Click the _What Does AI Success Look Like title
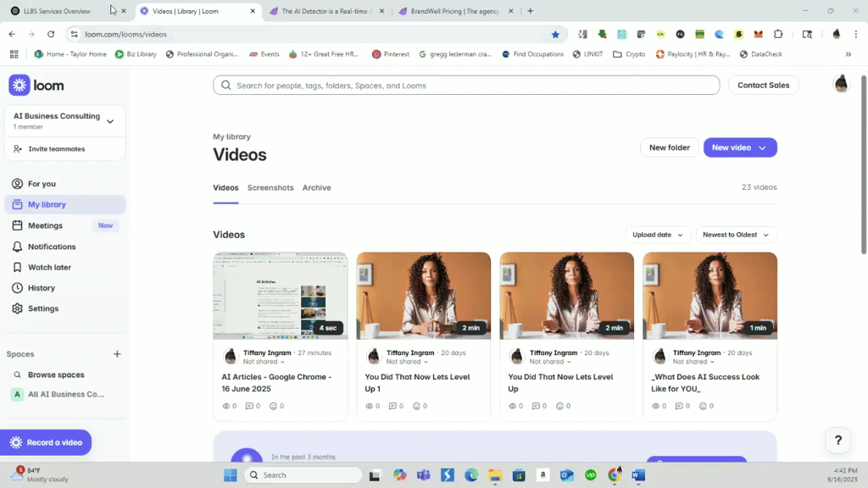The width and height of the screenshot is (868, 488). click(x=705, y=383)
